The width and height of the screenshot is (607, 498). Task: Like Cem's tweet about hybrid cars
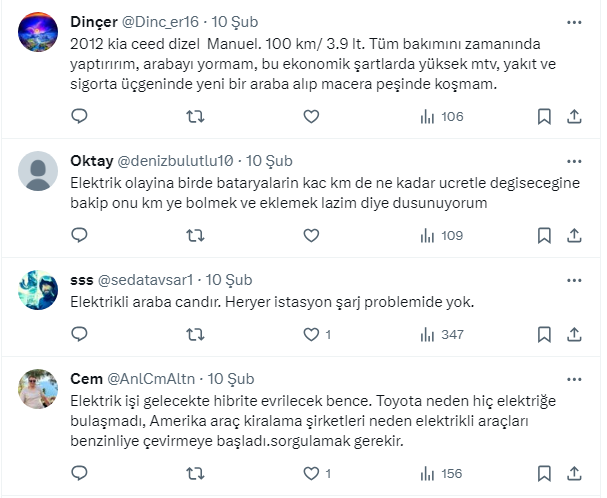point(311,474)
